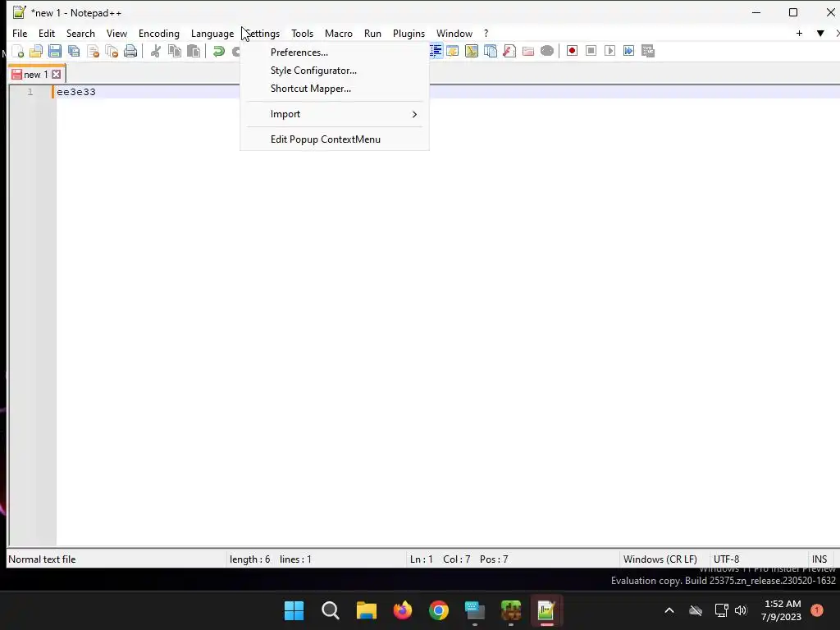Click the Close document toolbar icon

(93, 52)
